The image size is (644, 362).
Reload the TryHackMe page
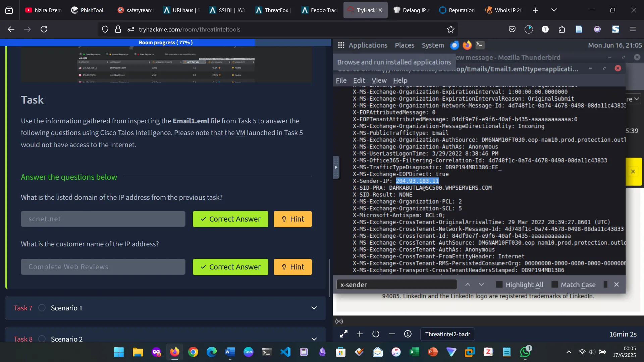(x=44, y=29)
